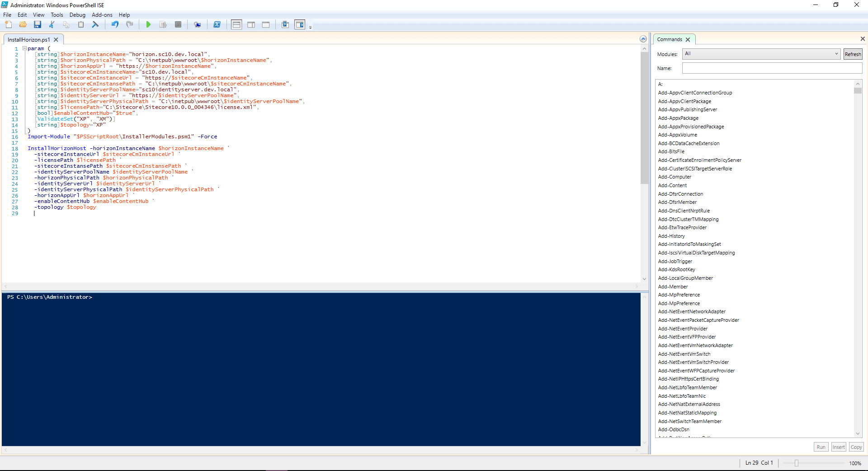The image size is (868, 471).
Task: Run the script with the green arrow
Action: tap(148, 24)
